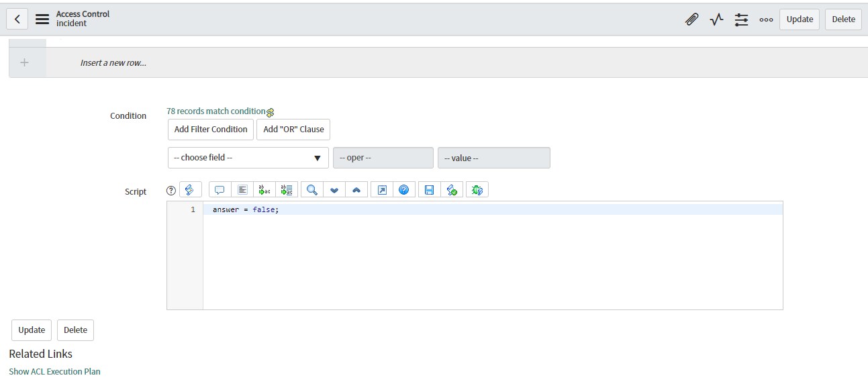Open the activity stream pulse icon

[716, 19]
